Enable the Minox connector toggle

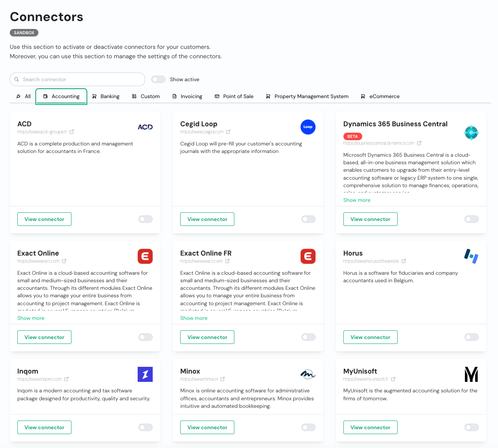point(308,427)
